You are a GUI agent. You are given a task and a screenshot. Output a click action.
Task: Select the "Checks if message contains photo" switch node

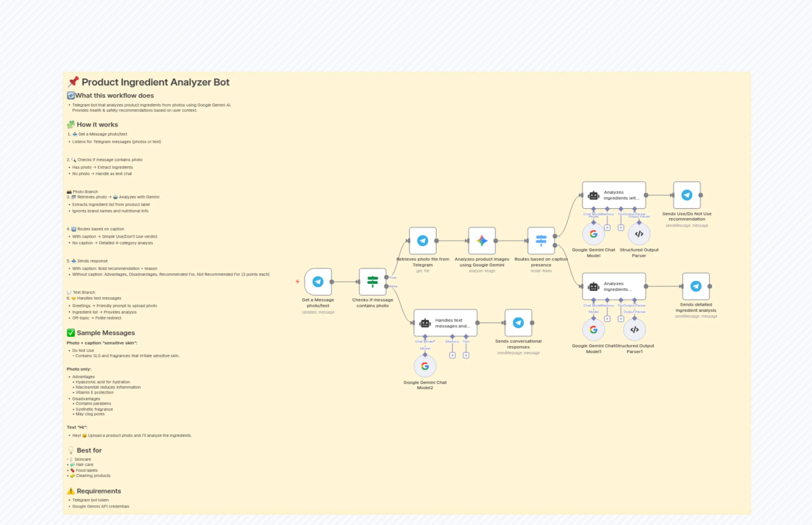[372, 282]
